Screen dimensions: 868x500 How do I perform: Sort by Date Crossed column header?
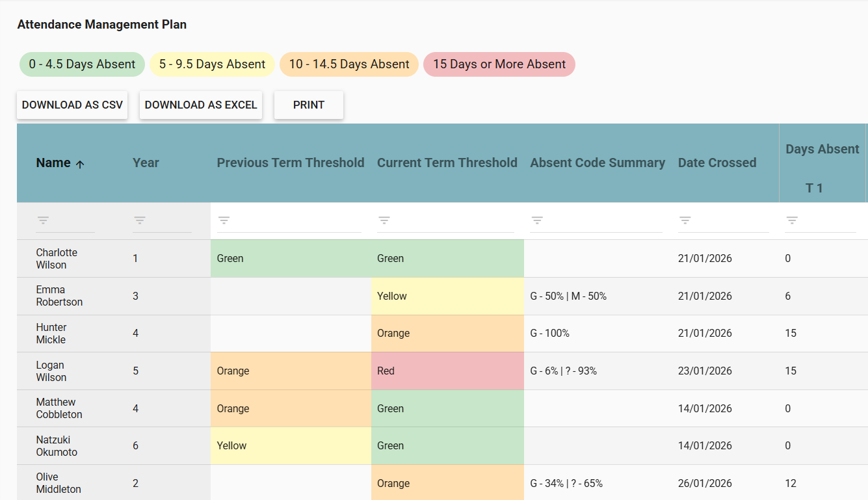[x=717, y=163]
